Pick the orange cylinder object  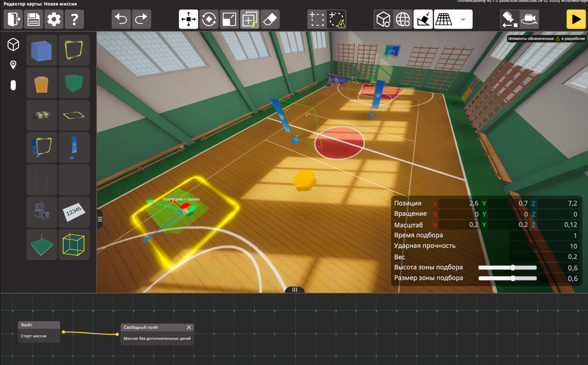[x=42, y=83]
